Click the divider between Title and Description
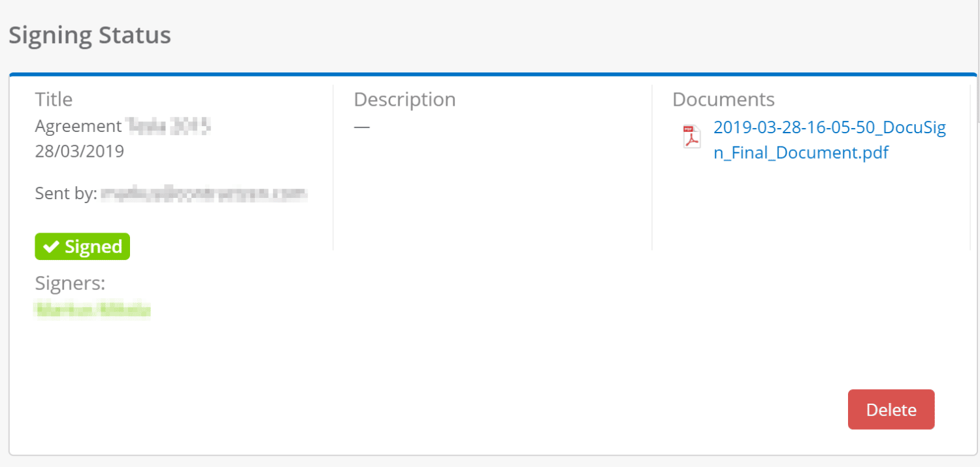The image size is (980, 467). coord(333,167)
